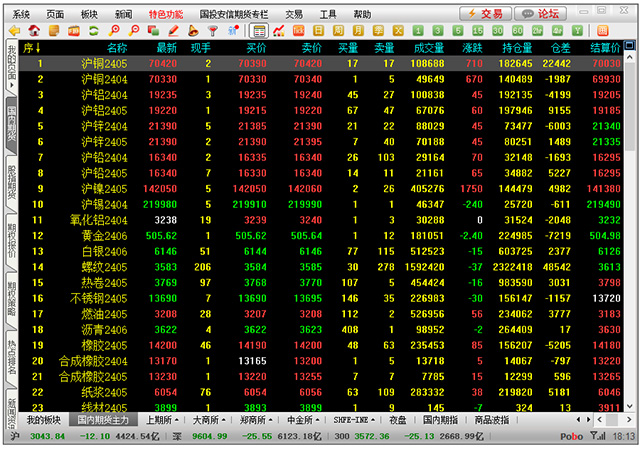
Task: Select the '月' monthly chart icon
Action: (358, 31)
